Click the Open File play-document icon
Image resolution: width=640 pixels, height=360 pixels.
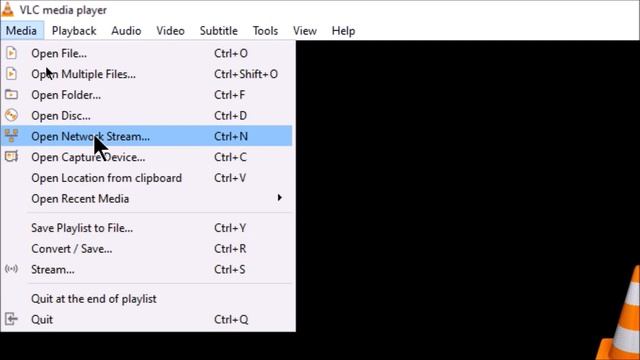[11, 53]
